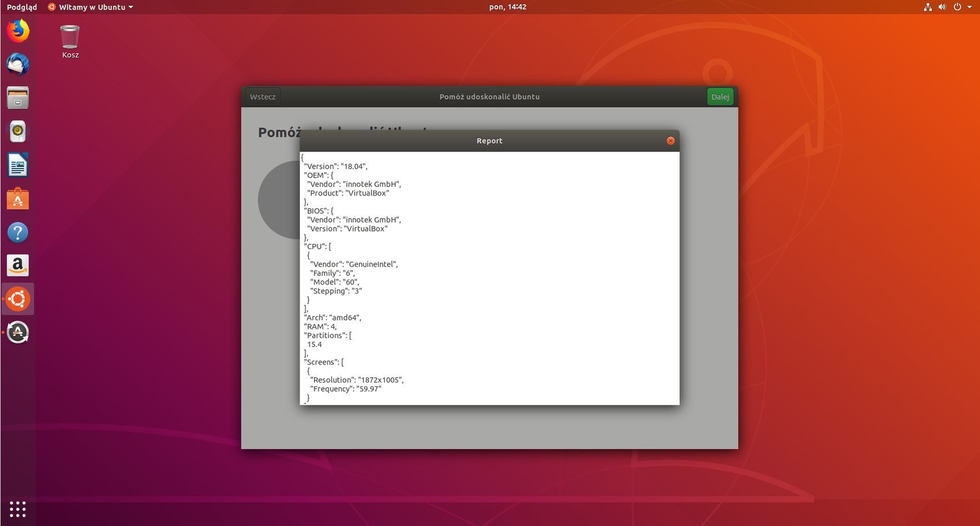Expand the Witamy w Ubuntu app menu
This screenshot has width=980, height=526.
click(x=91, y=7)
